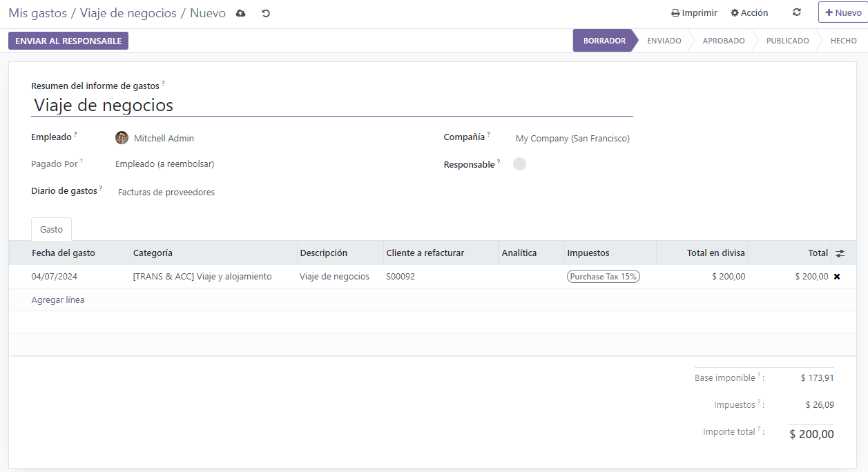Screen dimensions: 868x472
Task: Click the cloud save icon in breadcrumb
Action: click(240, 13)
